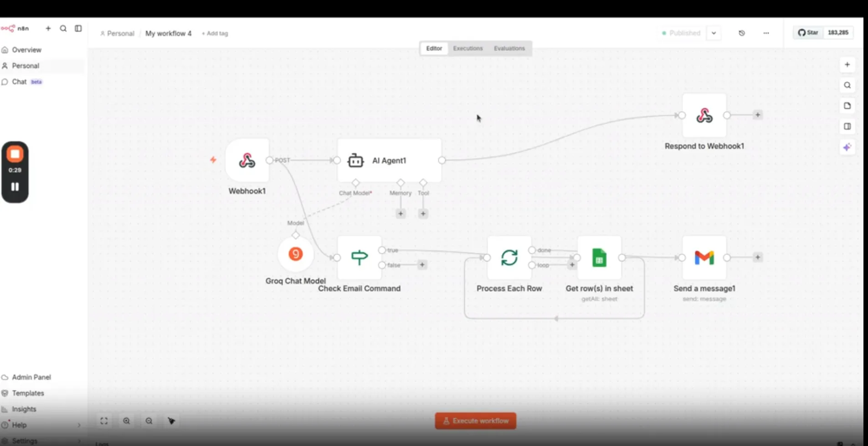
Task: Click the true output of Check Email Command
Action: click(382, 250)
